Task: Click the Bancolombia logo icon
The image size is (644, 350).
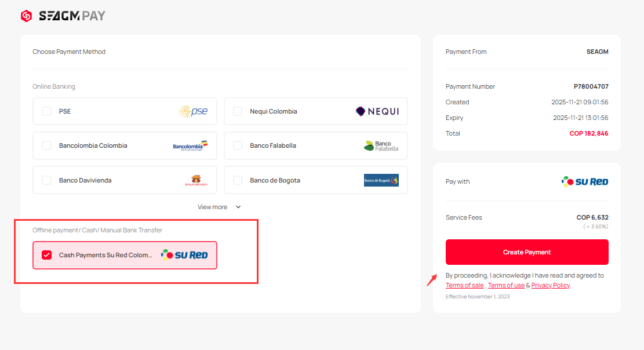Action: point(190,145)
